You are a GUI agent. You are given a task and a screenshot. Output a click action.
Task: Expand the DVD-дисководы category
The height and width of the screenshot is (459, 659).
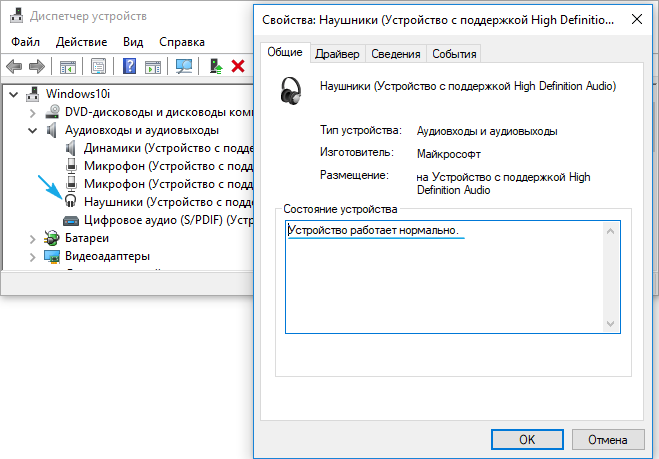point(31,112)
